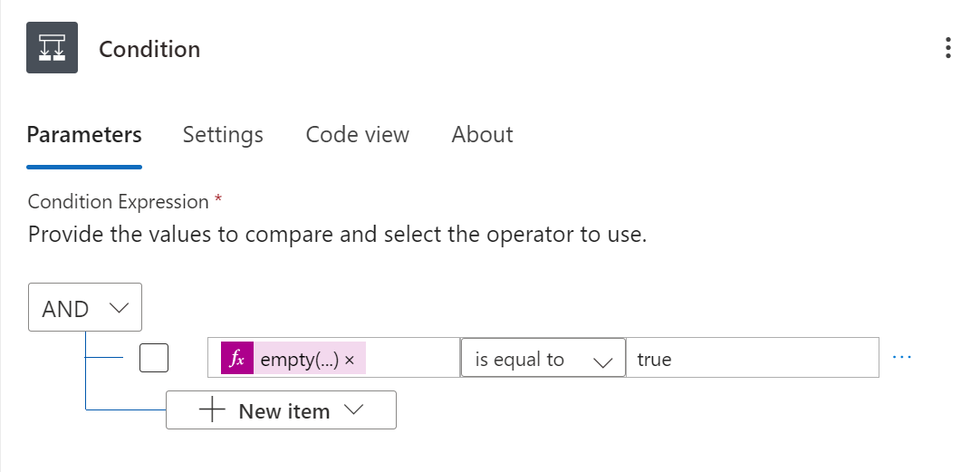Click the Condition title text
Viewport: 980px width, 472px height.
[x=149, y=49]
